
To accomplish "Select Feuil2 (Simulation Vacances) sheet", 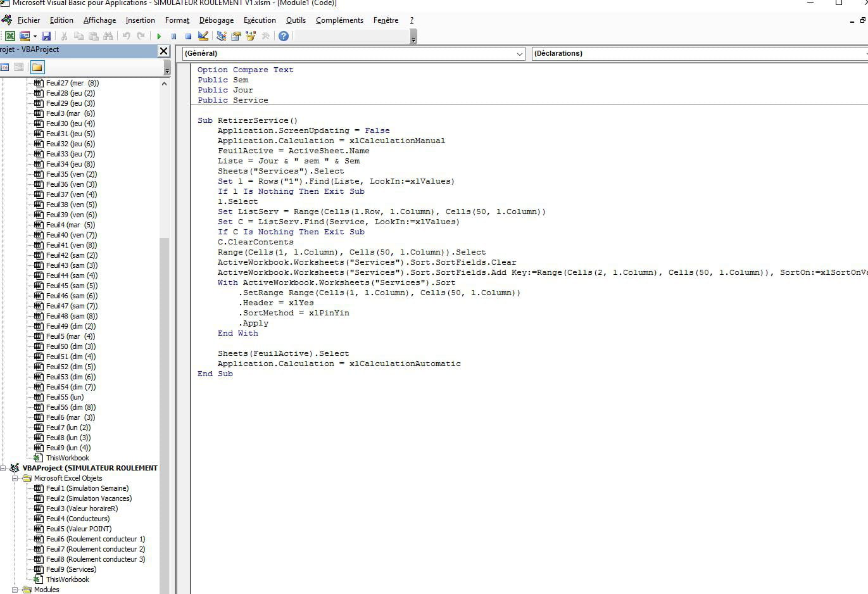I will (89, 498).
